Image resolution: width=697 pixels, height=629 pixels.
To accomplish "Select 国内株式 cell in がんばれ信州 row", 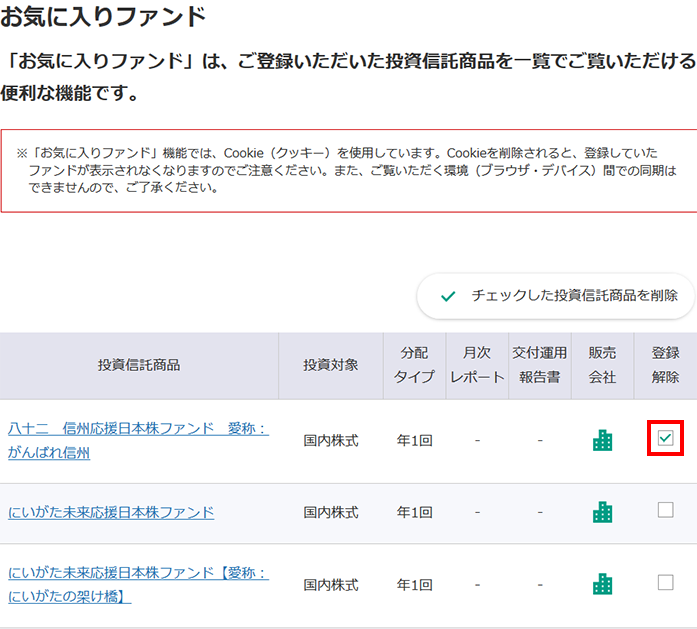I will (331, 441).
